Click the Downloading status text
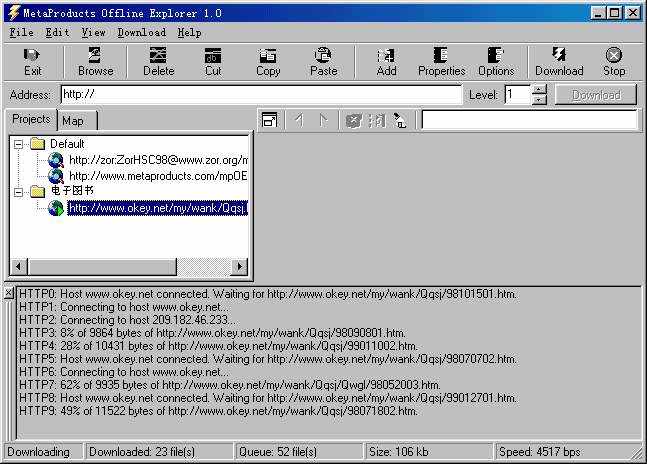Screen dimensions: 647x464 38,452
